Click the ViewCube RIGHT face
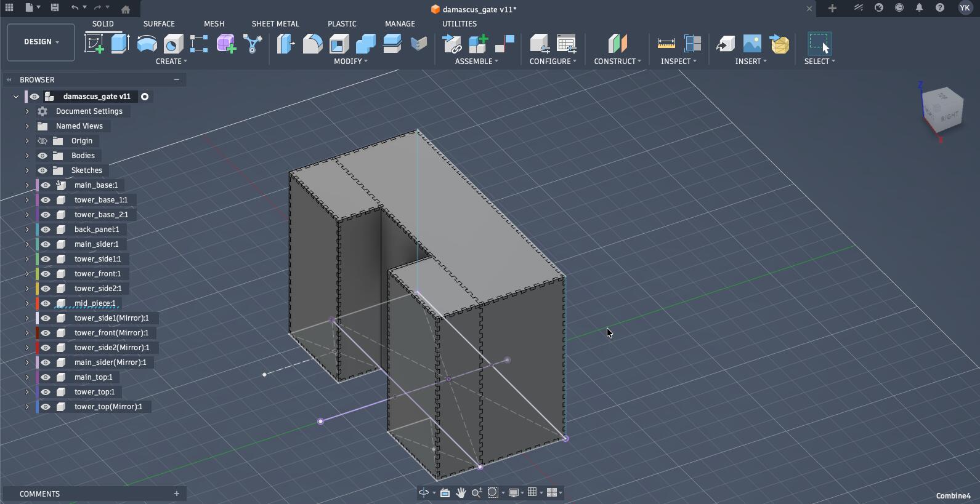Image resolution: width=980 pixels, height=504 pixels. (949, 116)
